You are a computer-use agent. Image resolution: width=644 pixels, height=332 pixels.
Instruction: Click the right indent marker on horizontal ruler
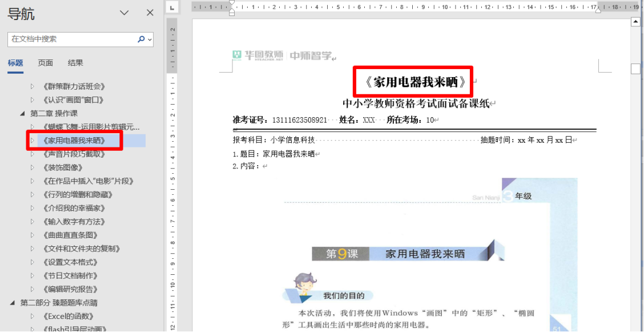pyautogui.click(x=597, y=10)
